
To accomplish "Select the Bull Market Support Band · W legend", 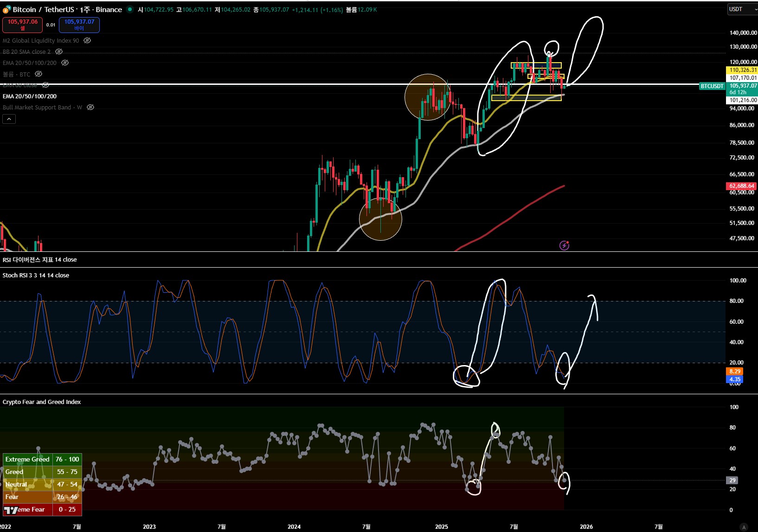I will point(43,107).
